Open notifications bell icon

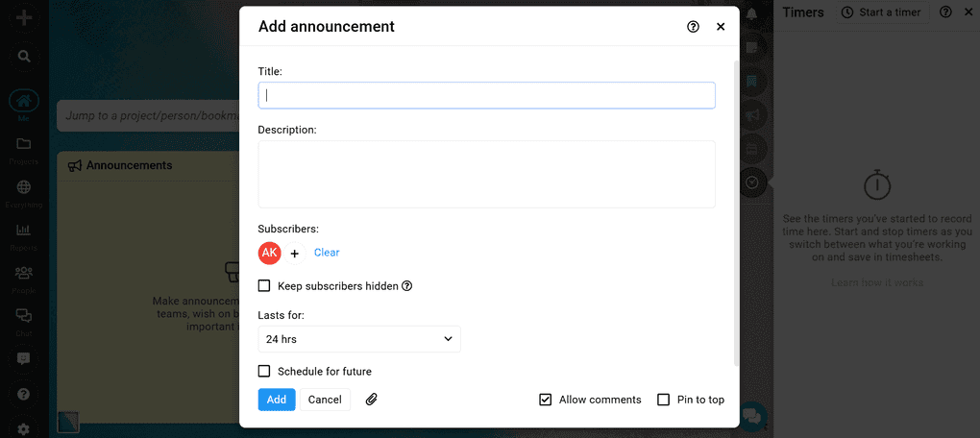point(752,13)
